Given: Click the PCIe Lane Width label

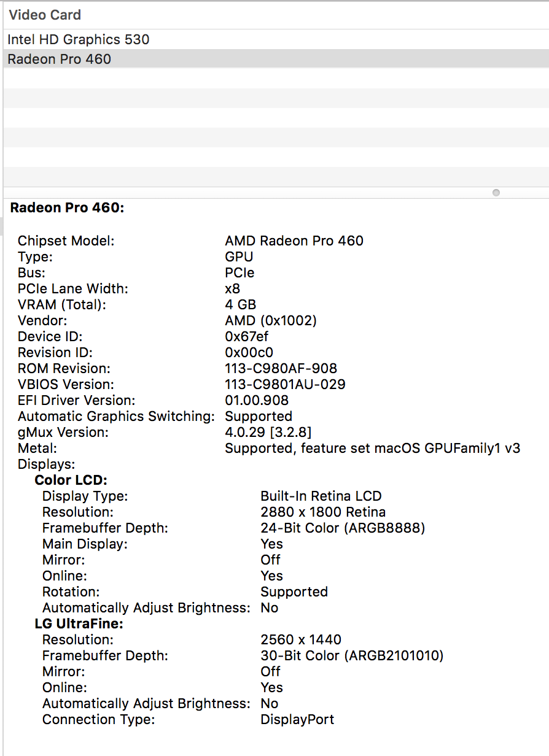Looking at the screenshot, I should point(73,288).
